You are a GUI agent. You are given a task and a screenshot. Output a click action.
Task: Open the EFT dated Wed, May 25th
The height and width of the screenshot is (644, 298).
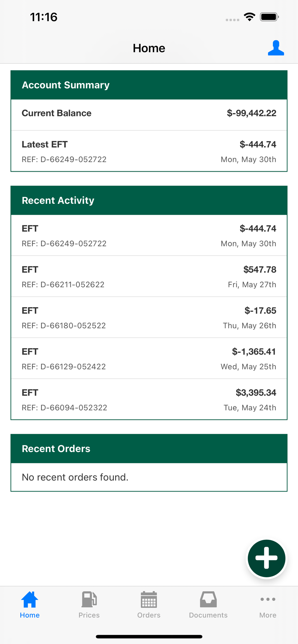pyautogui.click(x=149, y=358)
